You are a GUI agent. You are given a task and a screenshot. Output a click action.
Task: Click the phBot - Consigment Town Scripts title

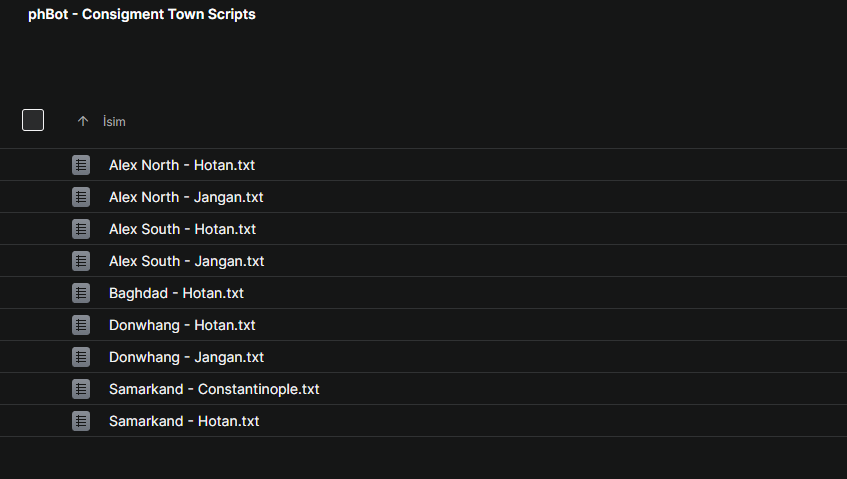(141, 15)
